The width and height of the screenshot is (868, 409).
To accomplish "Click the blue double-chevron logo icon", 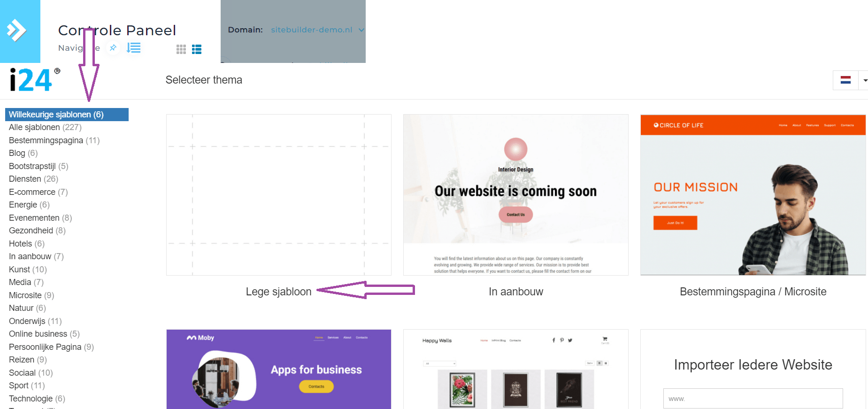I will click(x=16, y=31).
